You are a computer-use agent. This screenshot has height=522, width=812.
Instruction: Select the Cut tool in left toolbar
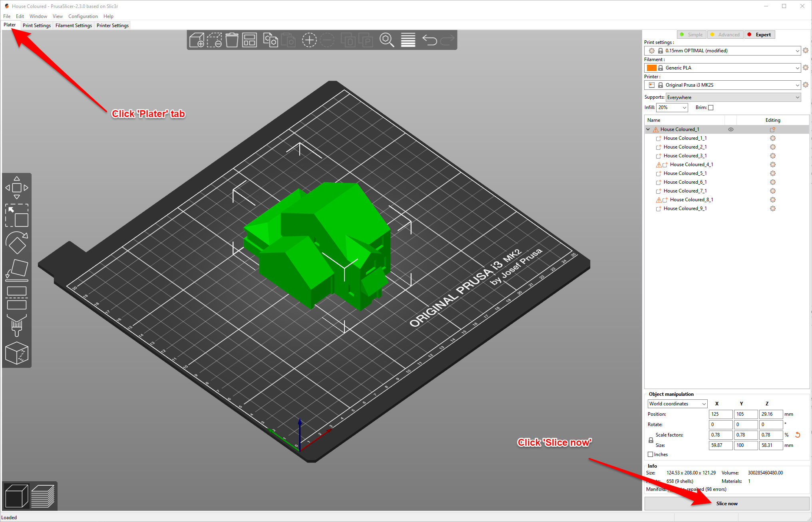point(16,298)
